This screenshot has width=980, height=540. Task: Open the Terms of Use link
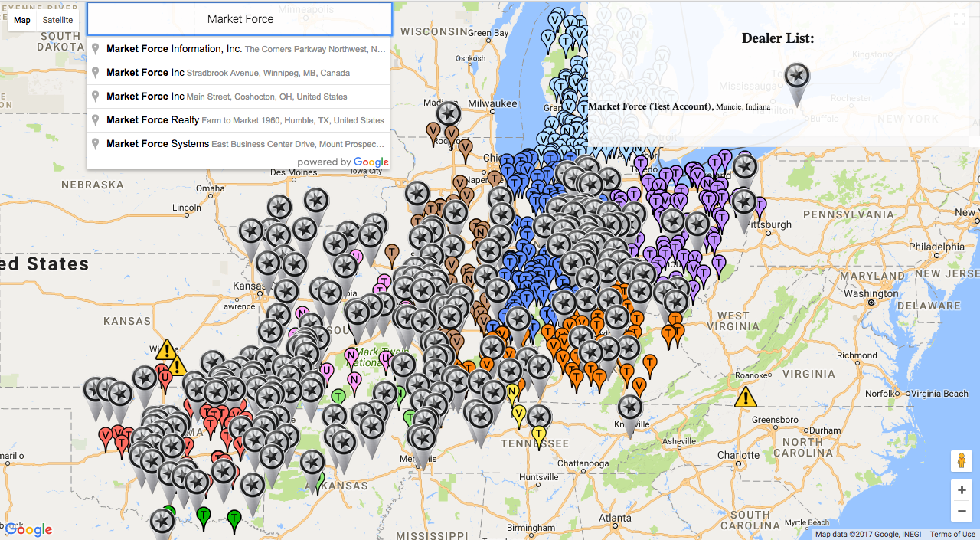[952, 535]
